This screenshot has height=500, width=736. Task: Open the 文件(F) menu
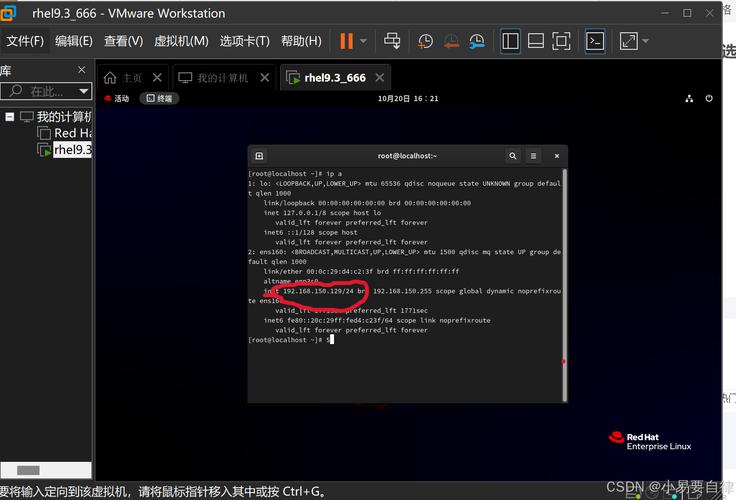pos(25,41)
